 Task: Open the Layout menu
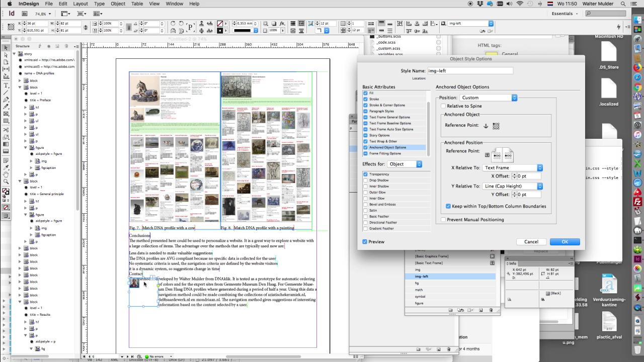[80, 4]
